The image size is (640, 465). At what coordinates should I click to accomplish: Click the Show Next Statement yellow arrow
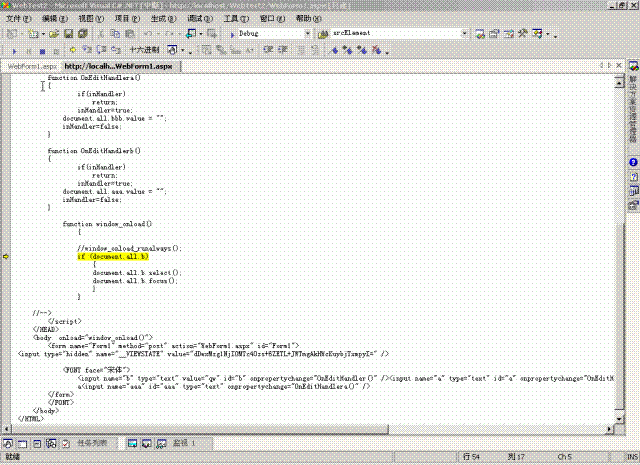(x=73, y=50)
